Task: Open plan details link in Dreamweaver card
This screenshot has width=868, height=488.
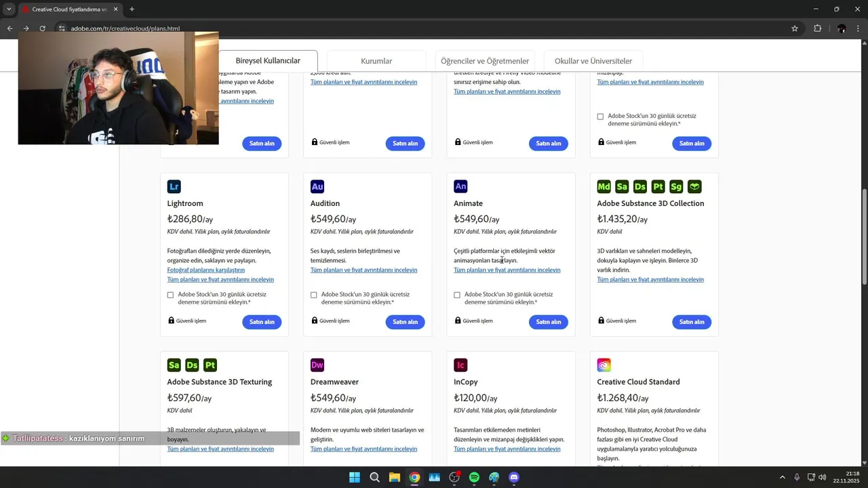Action: click(363, 449)
